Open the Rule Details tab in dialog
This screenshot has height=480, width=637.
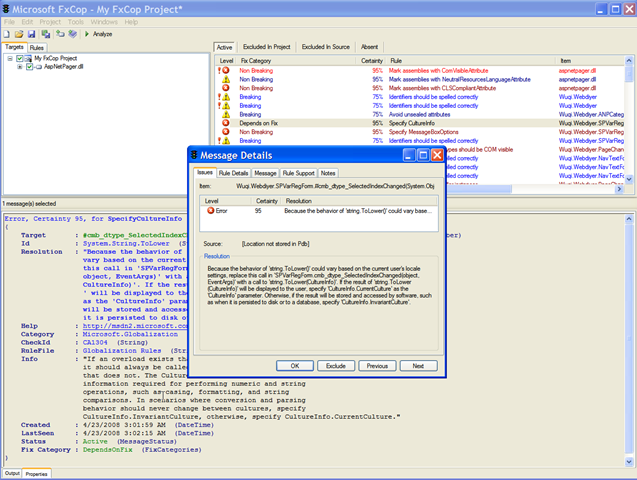(x=233, y=173)
